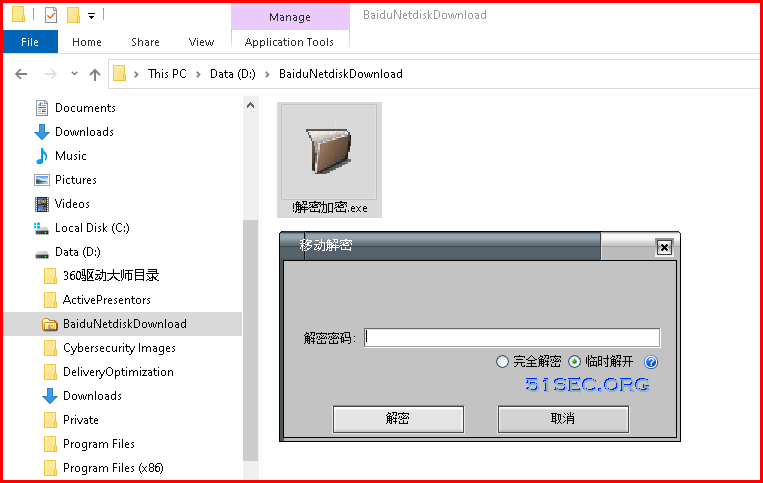Open the Private folder
The height and width of the screenshot is (483, 763).
pyautogui.click(x=81, y=420)
